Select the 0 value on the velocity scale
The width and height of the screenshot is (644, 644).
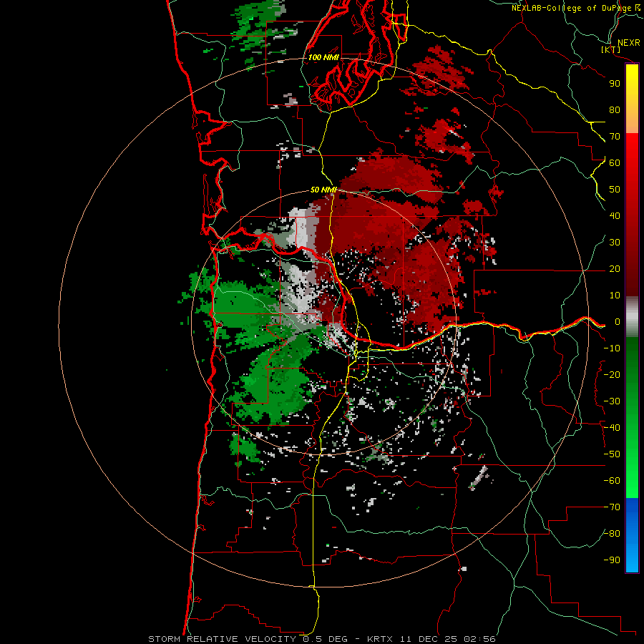(618, 321)
